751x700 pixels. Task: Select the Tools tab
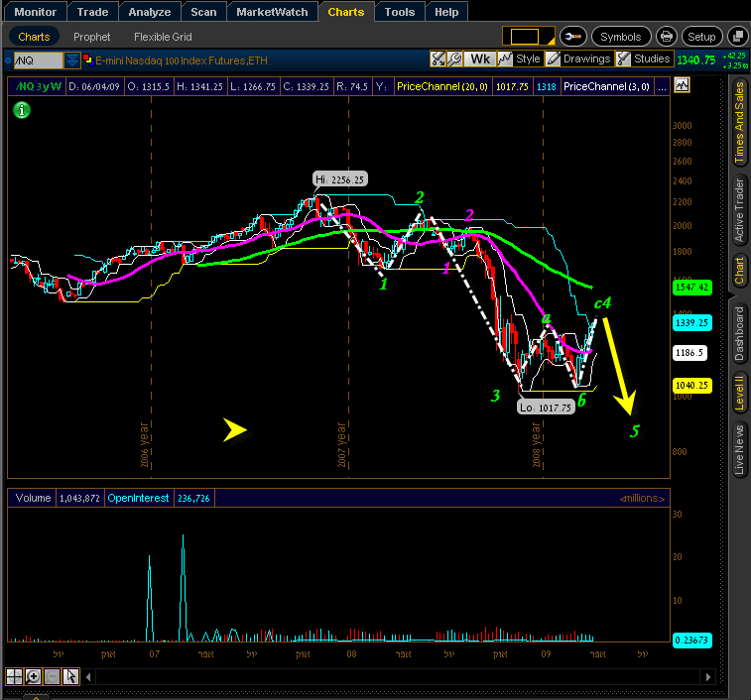point(400,12)
